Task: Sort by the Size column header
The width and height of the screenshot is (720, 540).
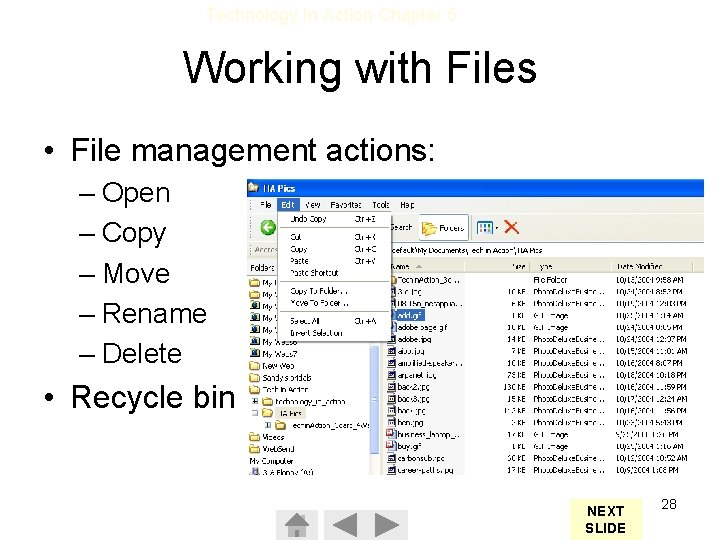Action: point(497,266)
